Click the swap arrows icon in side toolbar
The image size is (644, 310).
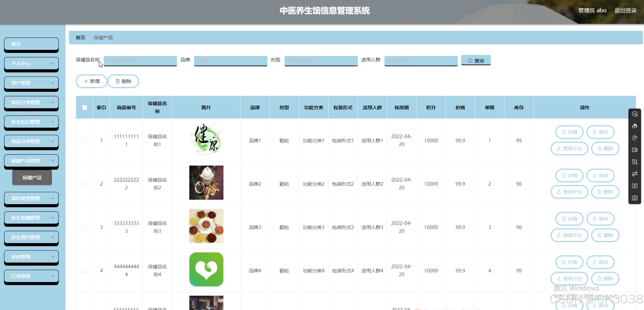(x=634, y=174)
